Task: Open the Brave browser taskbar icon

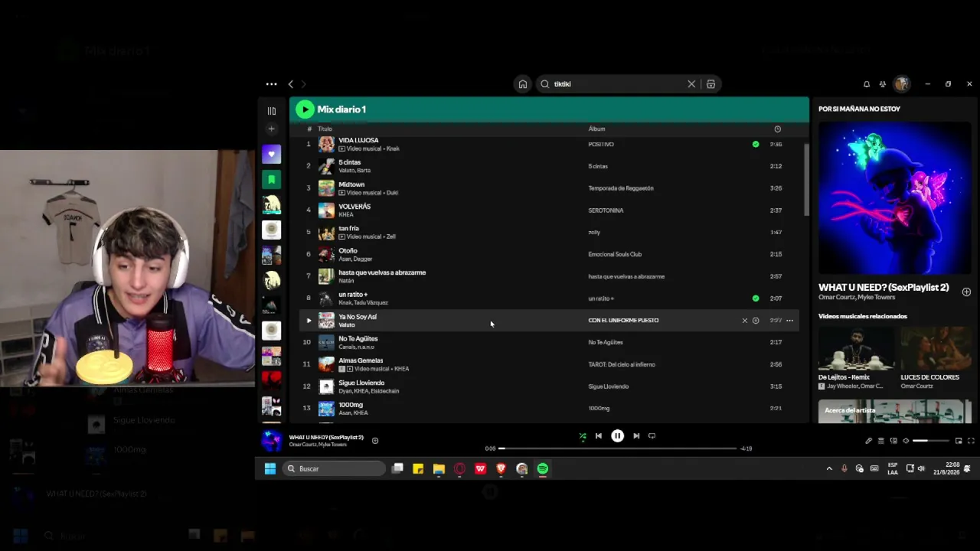Action: click(x=501, y=468)
